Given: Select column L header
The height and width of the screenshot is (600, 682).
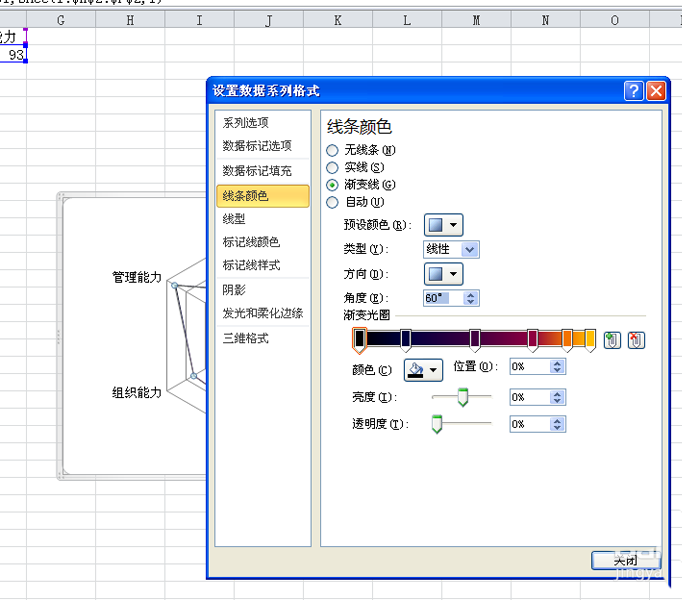Looking at the screenshot, I should tap(407, 20).
